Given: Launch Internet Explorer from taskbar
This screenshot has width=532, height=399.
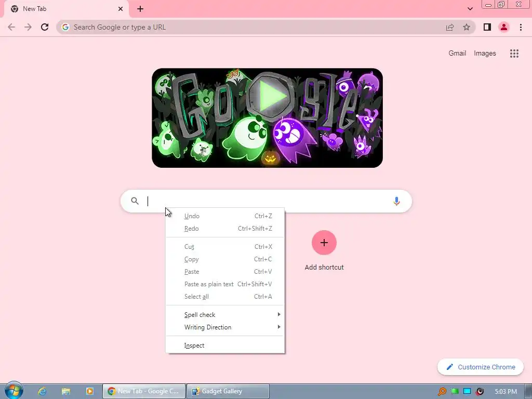Looking at the screenshot, I should (x=42, y=391).
